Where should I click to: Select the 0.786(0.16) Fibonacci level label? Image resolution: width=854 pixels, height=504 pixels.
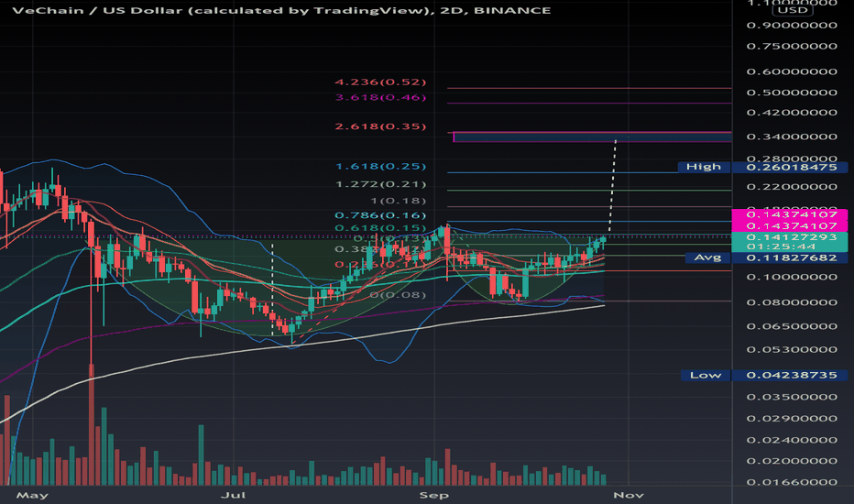coord(380,215)
